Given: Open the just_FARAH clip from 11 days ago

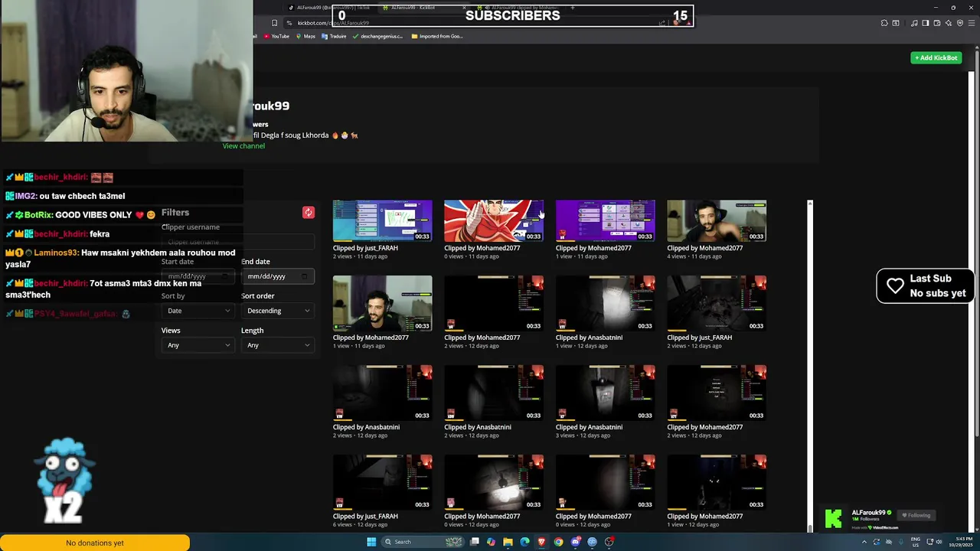Looking at the screenshot, I should pos(382,221).
